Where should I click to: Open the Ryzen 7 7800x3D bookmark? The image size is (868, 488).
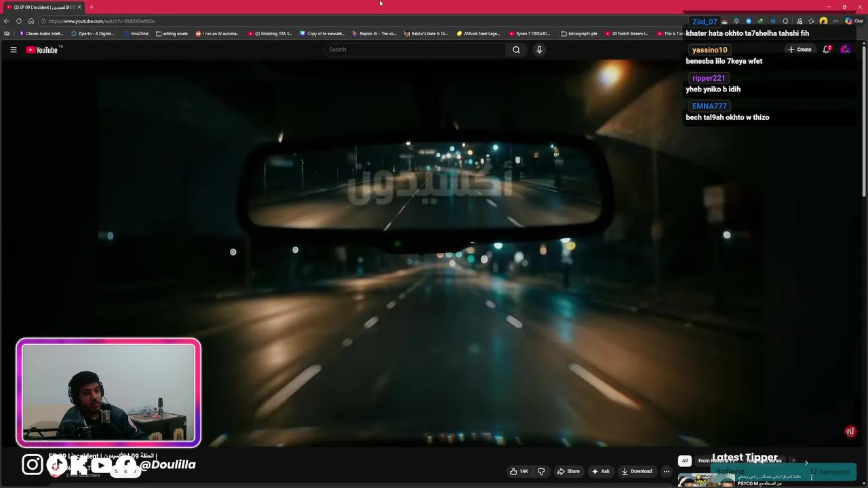[x=530, y=33]
